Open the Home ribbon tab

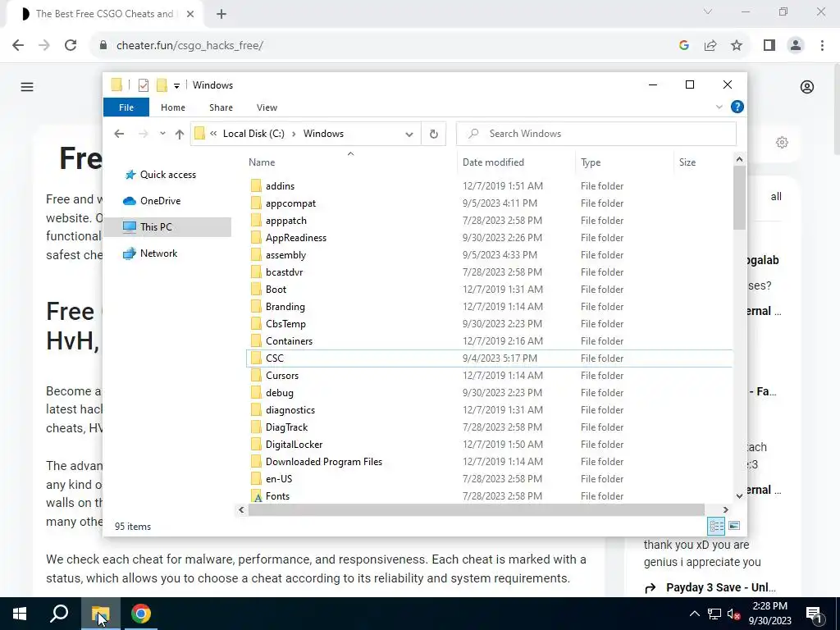[x=173, y=107]
